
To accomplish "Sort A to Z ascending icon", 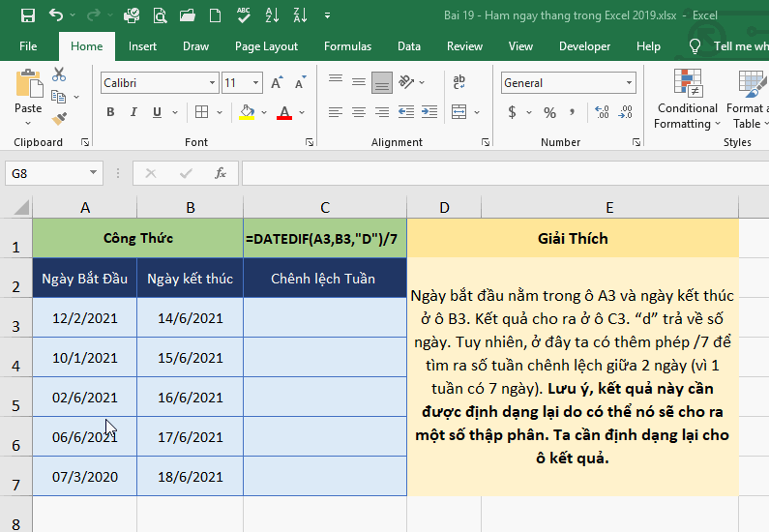I will [x=272, y=15].
